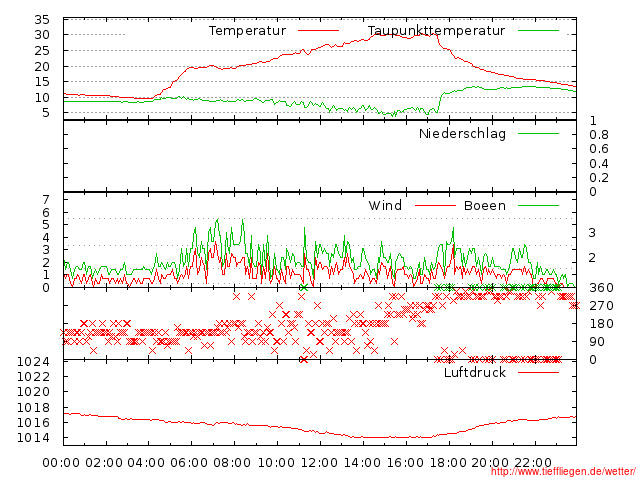The width and height of the screenshot is (640, 480).
Task: Click the 0.4 precipitation axis value
Action: 599,164
